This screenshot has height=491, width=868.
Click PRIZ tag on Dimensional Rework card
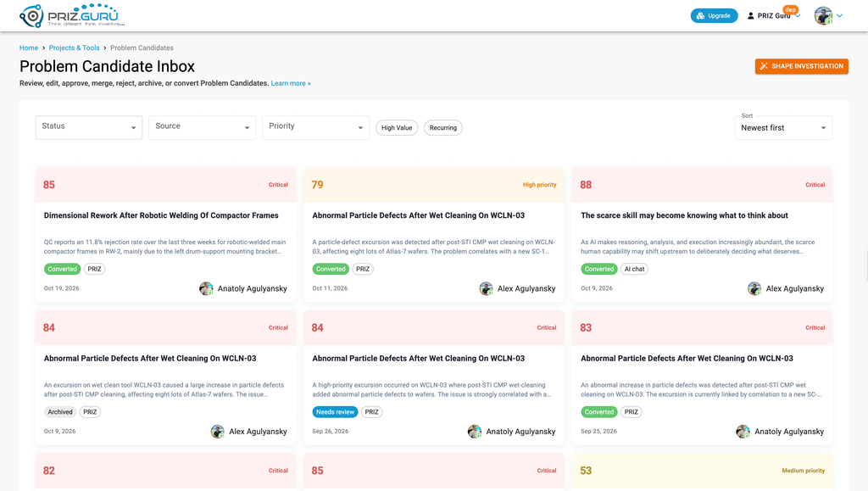coord(94,269)
